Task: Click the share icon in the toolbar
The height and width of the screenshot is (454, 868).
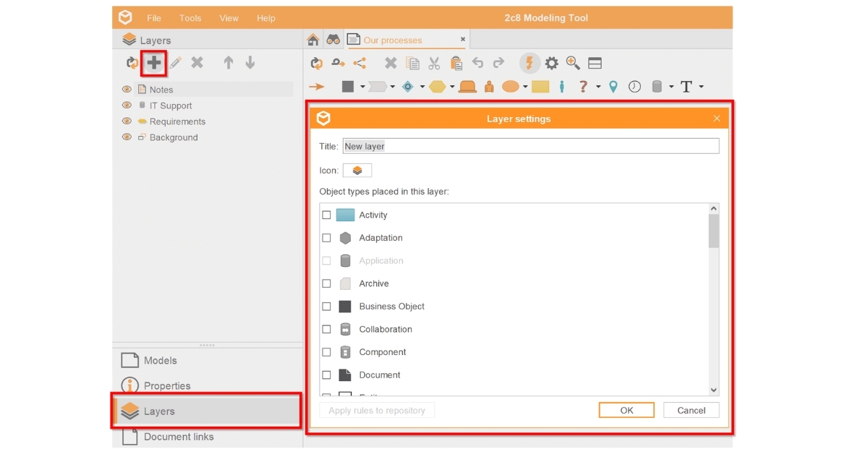Action: point(359,63)
